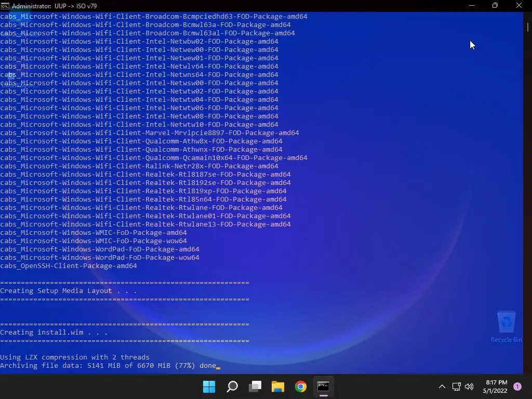
Task: Open the clock showing 8:17 PM
Action: (496, 382)
